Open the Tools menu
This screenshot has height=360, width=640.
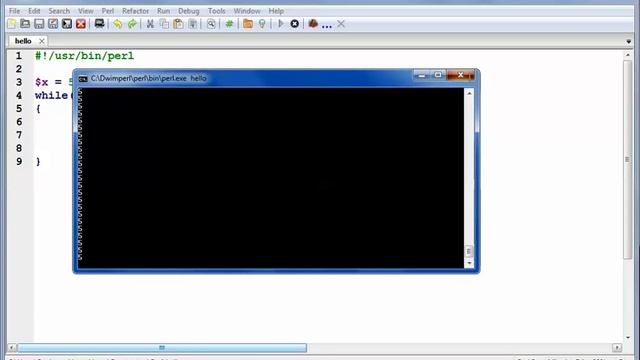[x=216, y=11]
